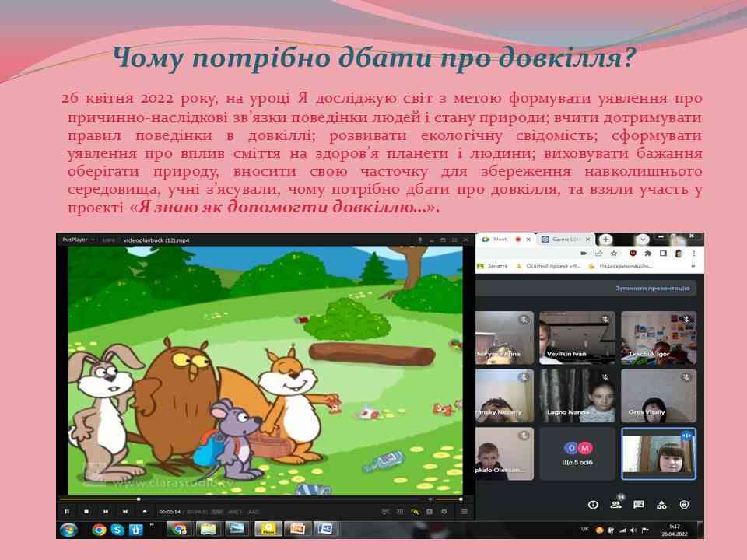The width and height of the screenshot is (747, 560).
Task: Select Tkachuk Igor video tile
Action: [x=659, y=338]
